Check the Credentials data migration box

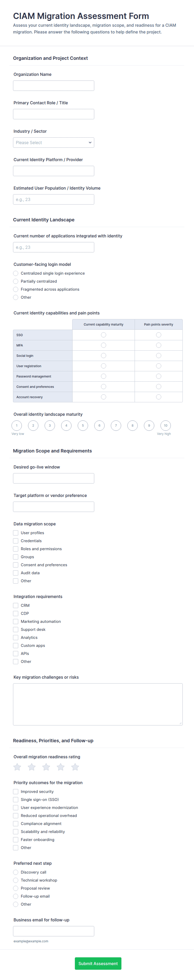[x=16, y=541]
